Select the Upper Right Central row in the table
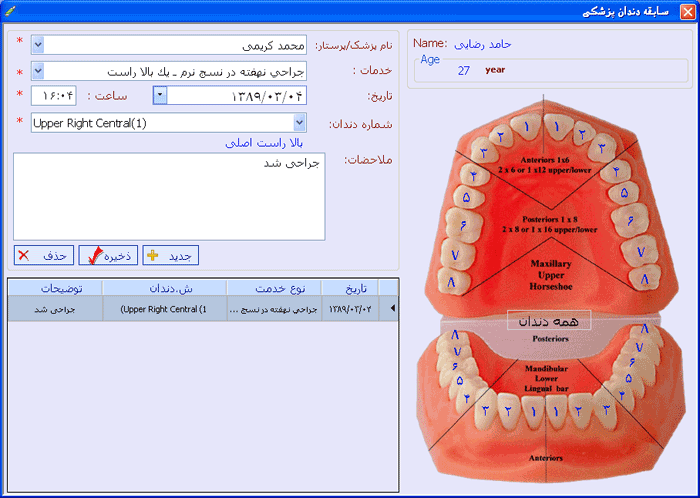This screenshot has width=700, height=498. click(x=203, y=308)
